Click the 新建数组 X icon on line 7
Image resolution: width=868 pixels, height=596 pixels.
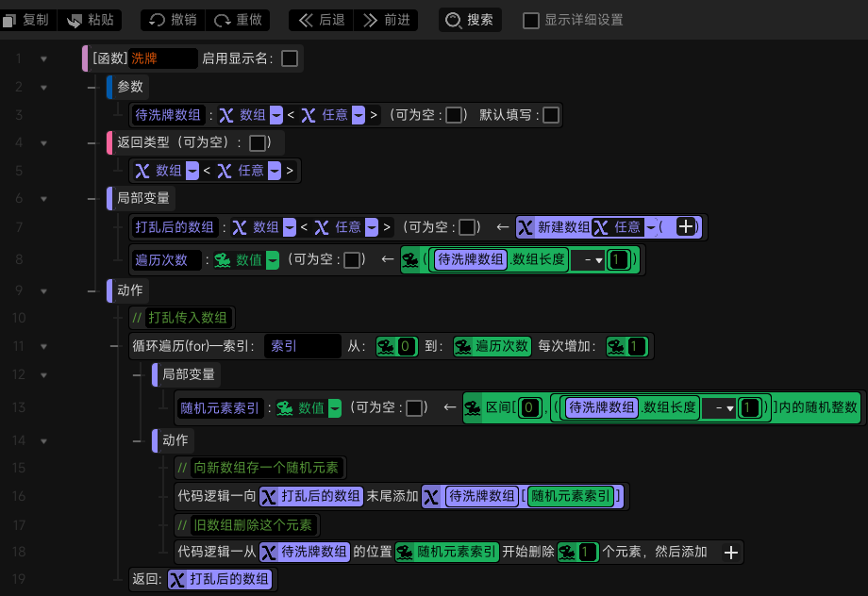click(526, 227)
